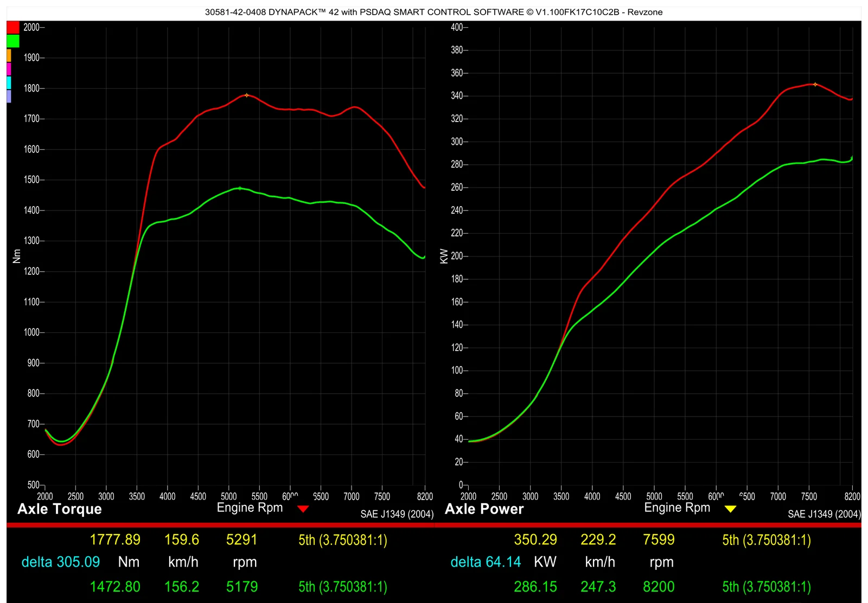The image size is (868, 603).
Task: Click the 5291 rpm value
Action: point(242,540)
